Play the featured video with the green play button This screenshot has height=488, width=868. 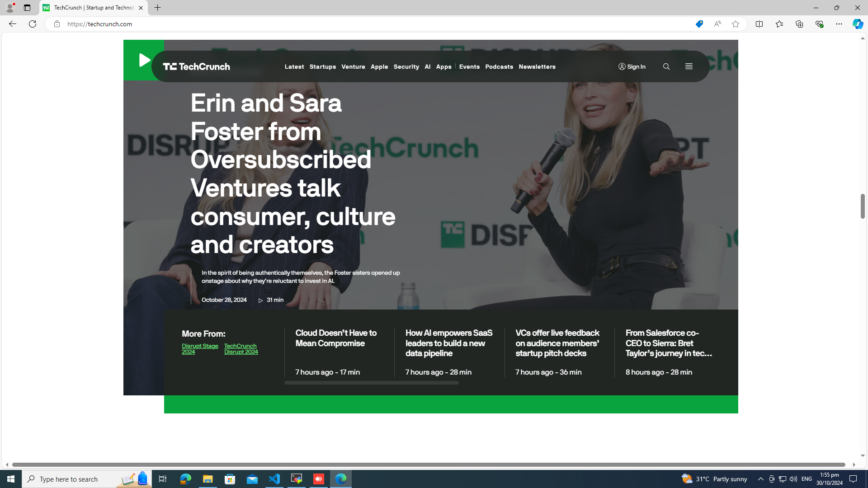tap(144, 60)
